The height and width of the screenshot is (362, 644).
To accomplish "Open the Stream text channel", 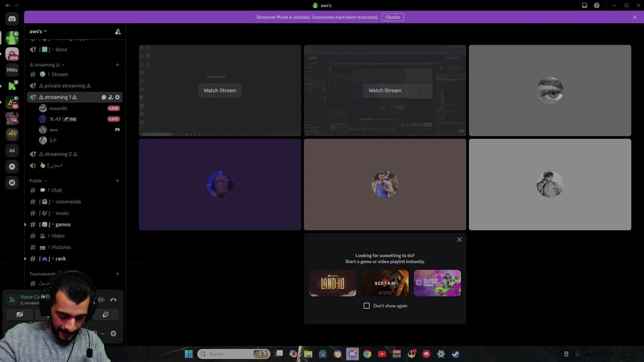I will [74, 74].
